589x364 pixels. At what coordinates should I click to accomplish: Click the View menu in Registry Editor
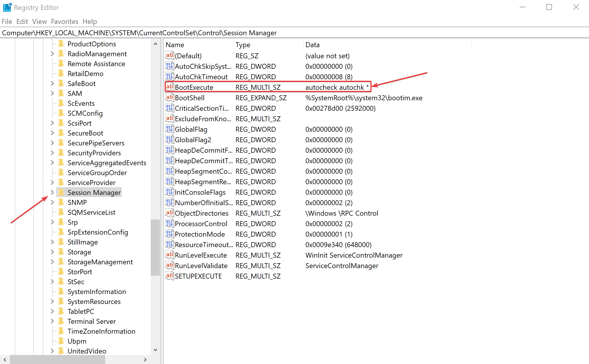39,21
